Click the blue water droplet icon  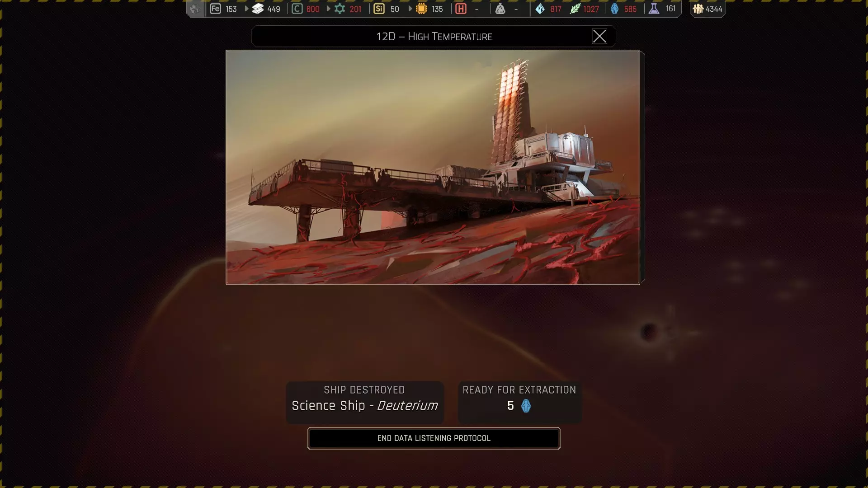click(x=540, y=9)
